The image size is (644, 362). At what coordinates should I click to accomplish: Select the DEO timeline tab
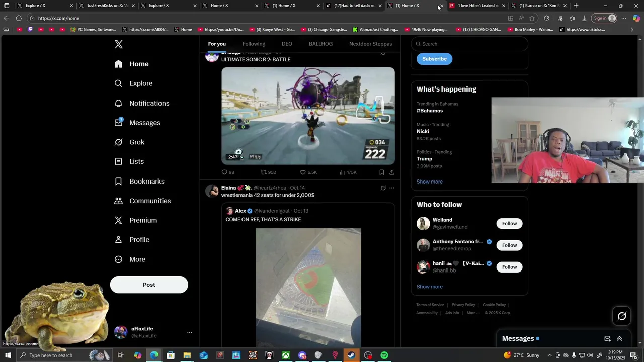[x=287, y=44]
